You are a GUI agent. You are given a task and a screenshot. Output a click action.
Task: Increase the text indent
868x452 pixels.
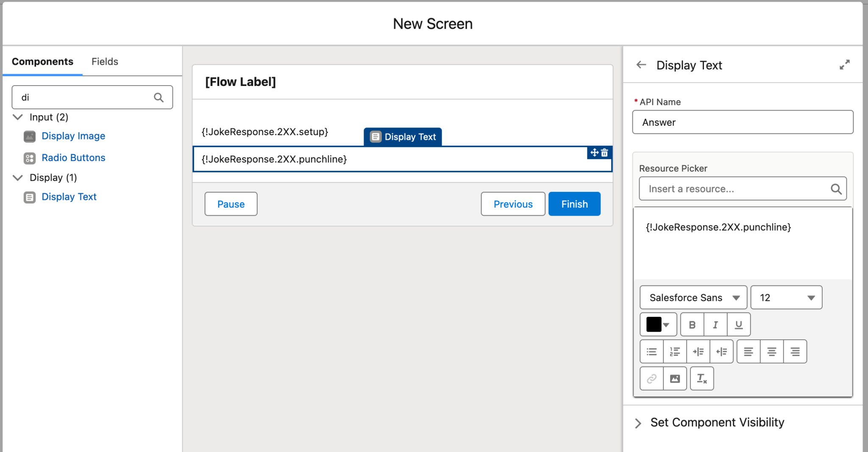[x=698, y=351]
